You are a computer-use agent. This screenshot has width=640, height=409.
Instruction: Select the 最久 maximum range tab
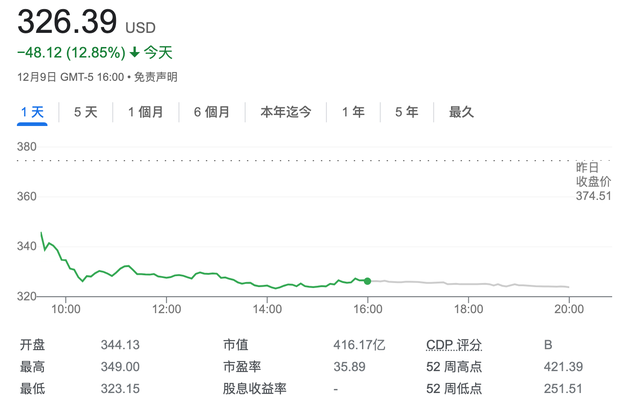coord(461,112)
